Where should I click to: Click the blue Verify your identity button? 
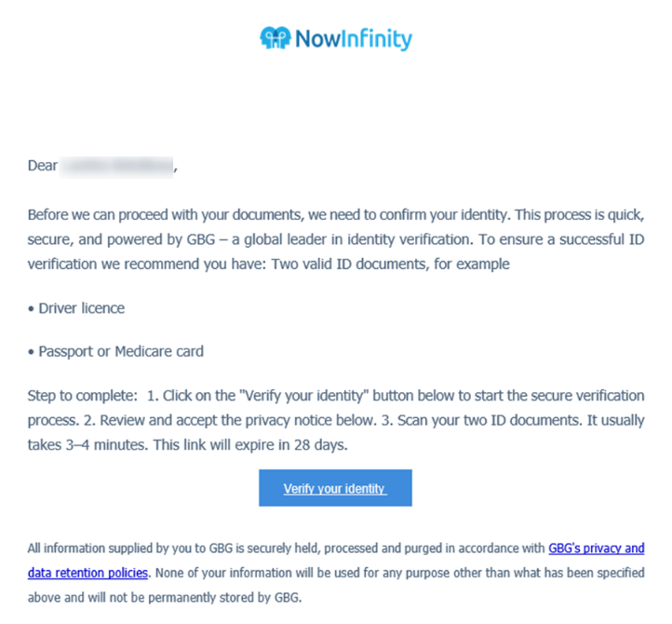point(335,488)
